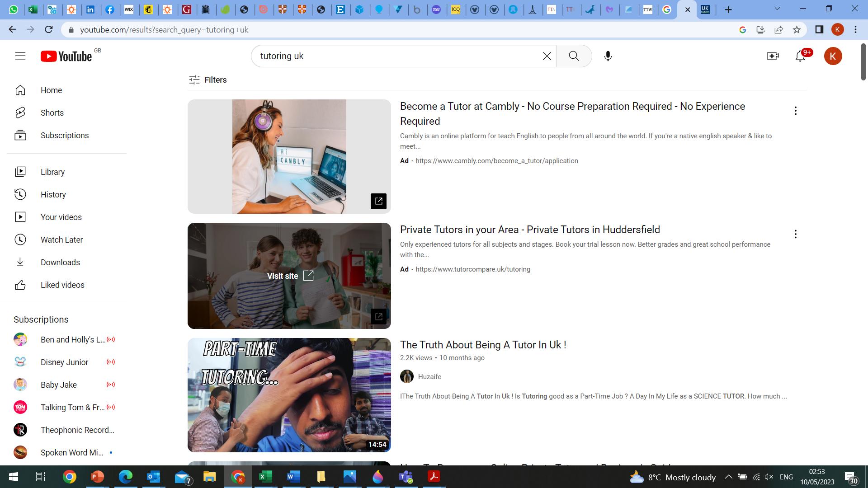Viewport: 868px width, 488px height.
Task: Expand options menu for Huddersfield tutors ad
Action: point(795,234)
